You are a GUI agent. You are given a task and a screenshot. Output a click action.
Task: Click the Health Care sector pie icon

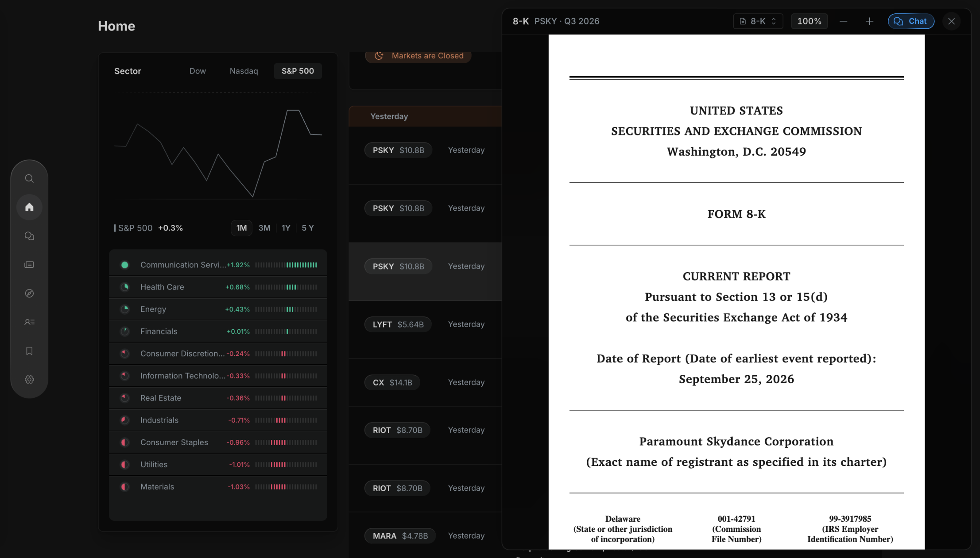(x=125, y=287)
